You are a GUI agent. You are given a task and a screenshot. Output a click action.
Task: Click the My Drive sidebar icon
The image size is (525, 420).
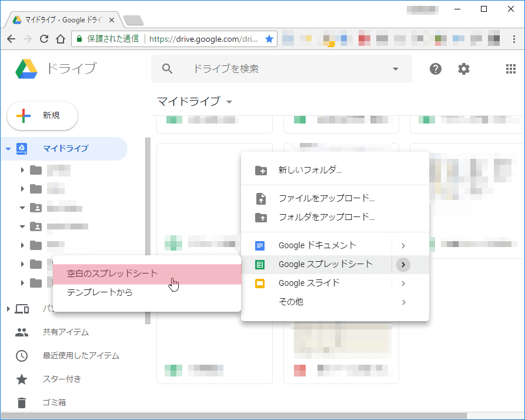point(22,149)
